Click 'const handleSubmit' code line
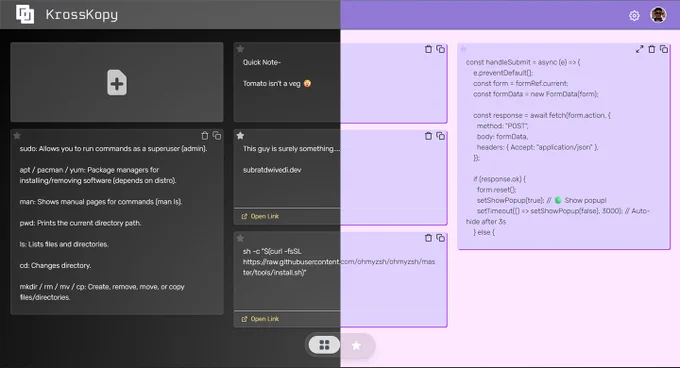This screenshot has width=680, height=368. (x=523, y=62)
